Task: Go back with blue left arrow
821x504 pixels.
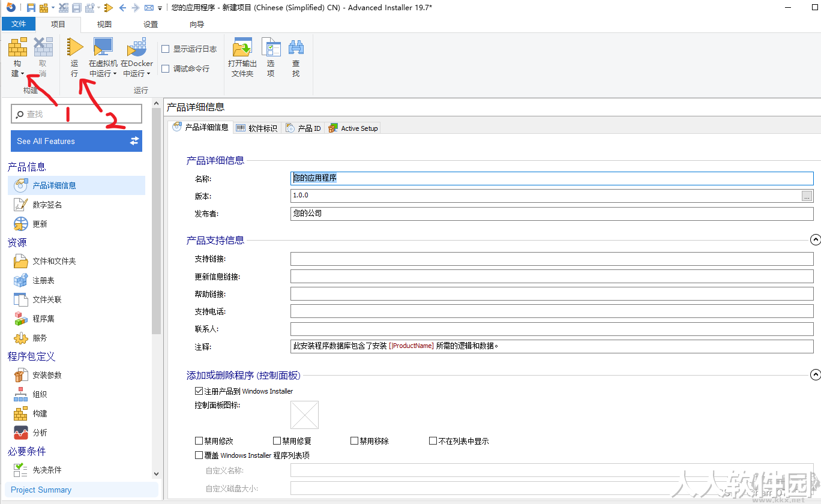Action: coord(122,8)
